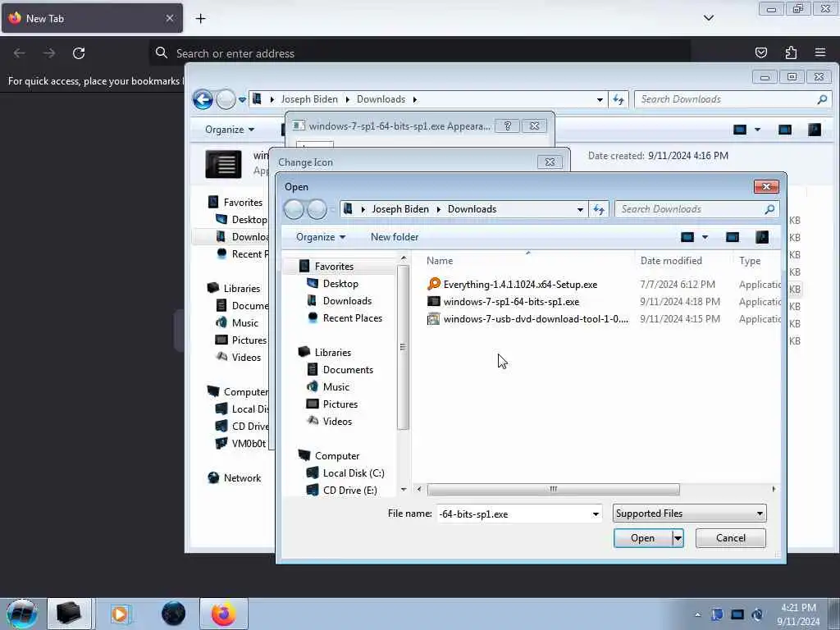This screenshot has width=840, height=630.
Task: Click Network in Explorer sidebar
Action: tap(242, 478)
